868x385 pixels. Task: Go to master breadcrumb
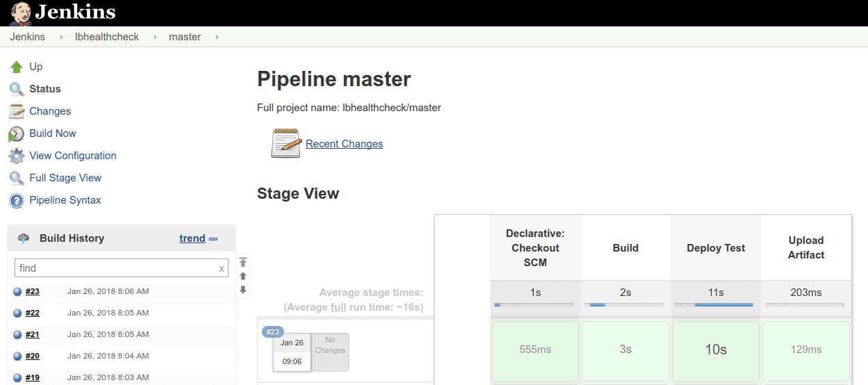[x=185, y=37]
